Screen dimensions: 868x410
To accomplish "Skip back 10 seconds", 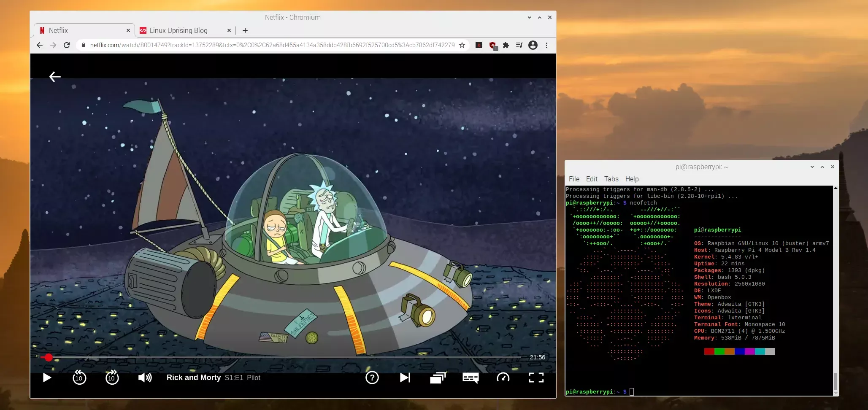I will [79, 378].
